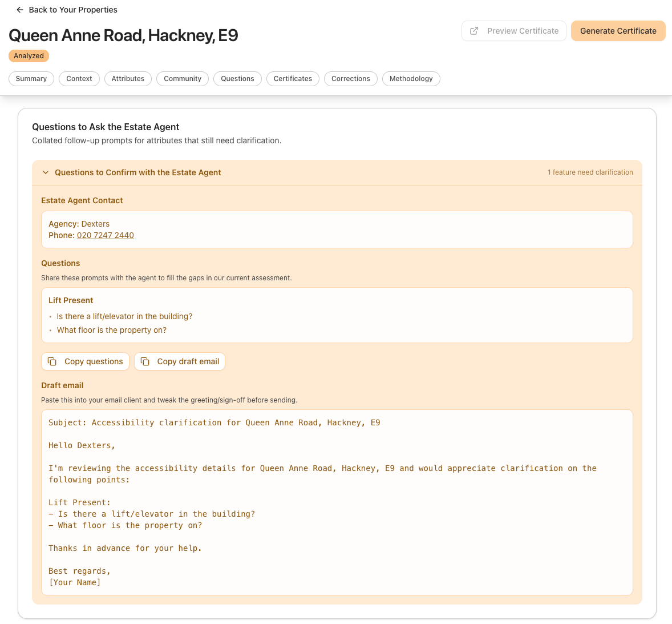
Task: Click the external-link icon on Preview Certificate
Action: pos(473,31)
